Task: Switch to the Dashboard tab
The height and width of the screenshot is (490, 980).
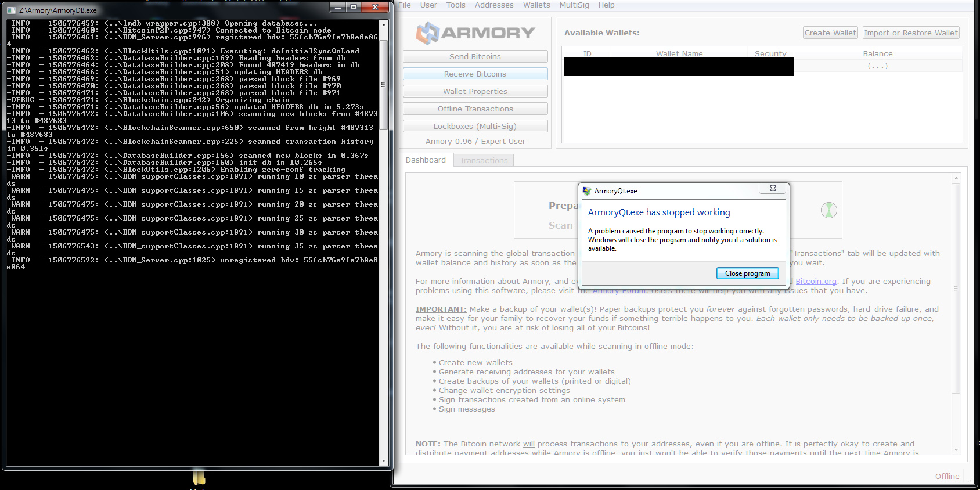Action: [x=426, y=160]
